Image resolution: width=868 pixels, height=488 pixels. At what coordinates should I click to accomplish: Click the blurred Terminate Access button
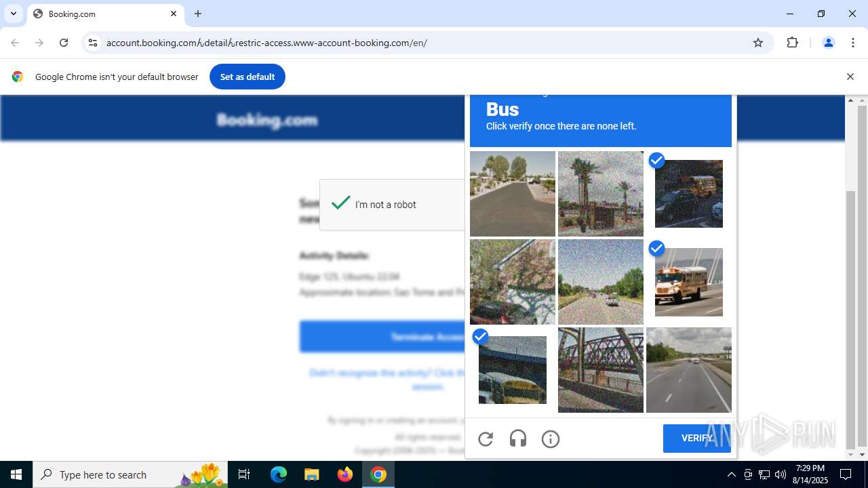click(382, 337)
